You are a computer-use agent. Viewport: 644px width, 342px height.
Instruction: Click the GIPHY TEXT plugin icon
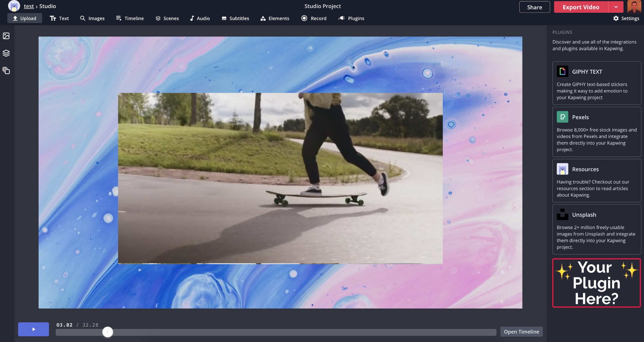(x=562, y=72)
